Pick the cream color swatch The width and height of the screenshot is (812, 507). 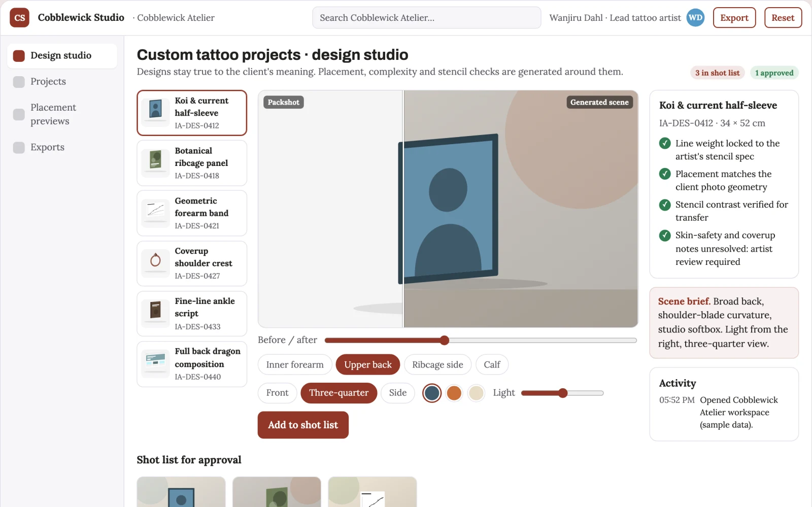[x=476, y=393]
